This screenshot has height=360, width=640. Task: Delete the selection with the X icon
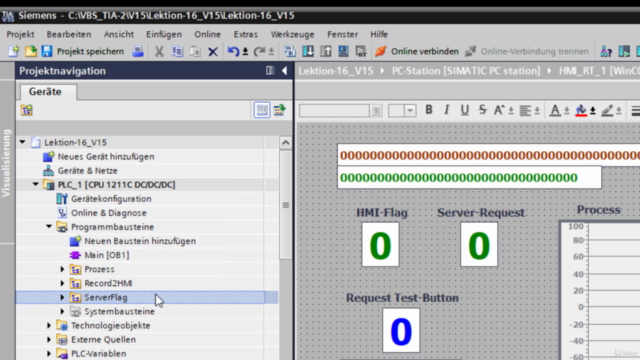(x=213, y=51)
